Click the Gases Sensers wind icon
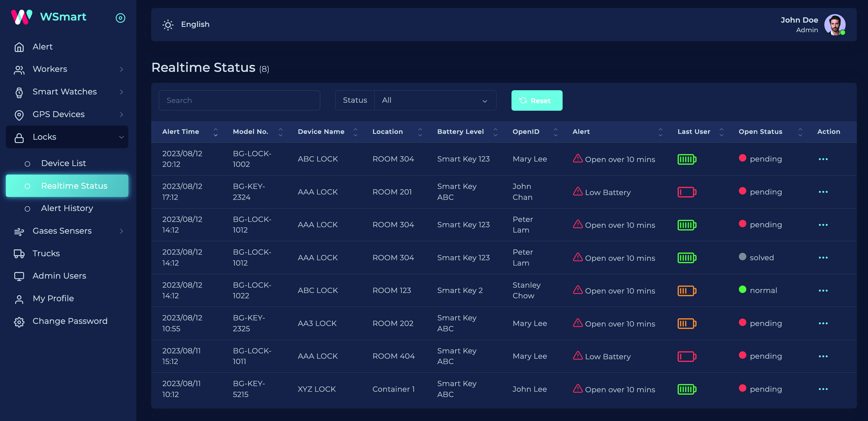 [19, 231]
